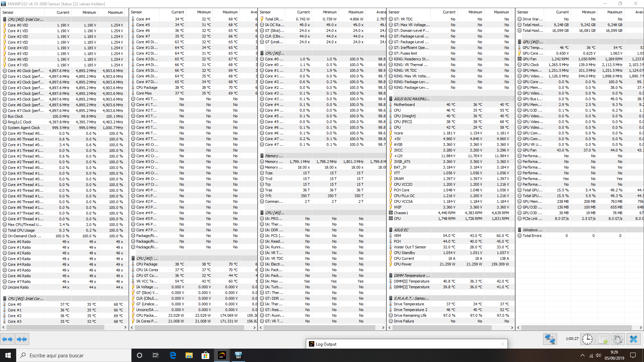This screenshot has height=362, width=644.
Task: Show hidden system tray icons
Action: [x=582, y=355]
